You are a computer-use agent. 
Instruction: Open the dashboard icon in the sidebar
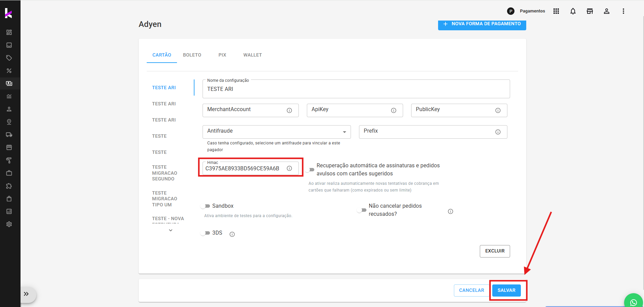(9, 32)
